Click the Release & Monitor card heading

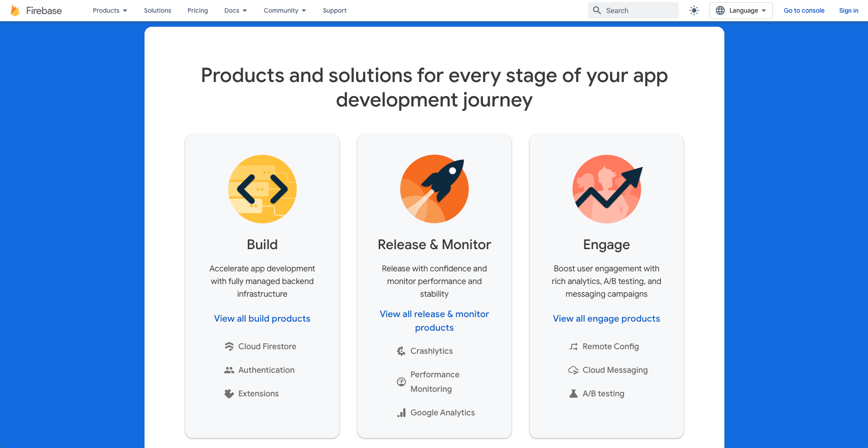tap(434, 245)
